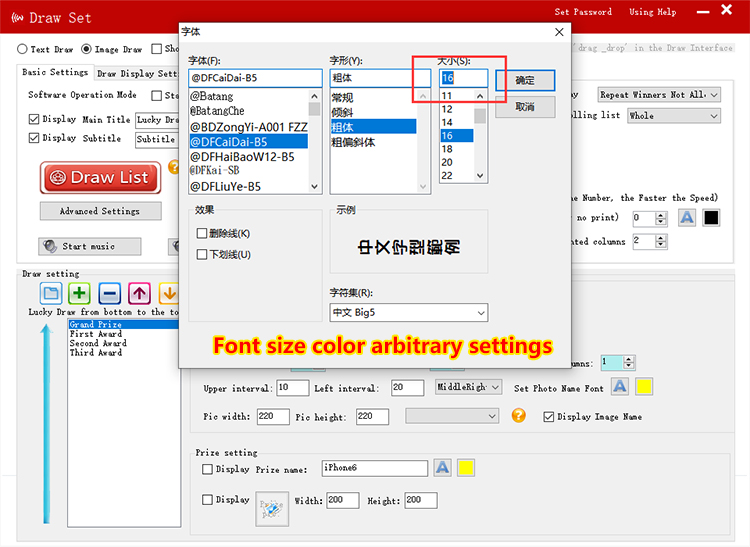Open font picker next to Prize name field
The image size is (750, 547).
442,468
